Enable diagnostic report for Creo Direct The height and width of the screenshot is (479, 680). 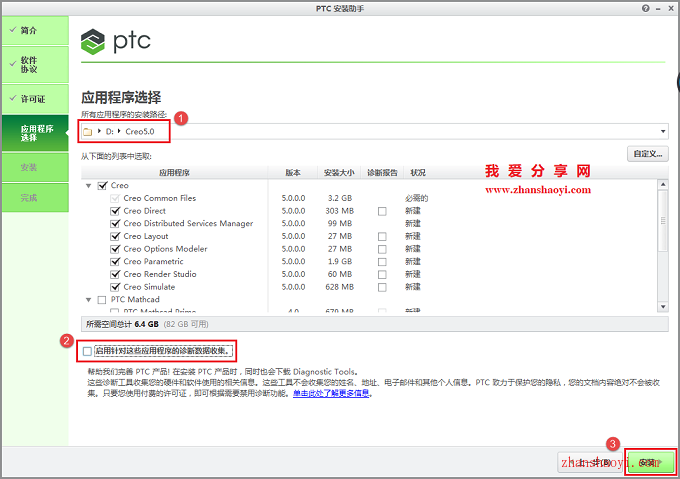coord(382,212)
